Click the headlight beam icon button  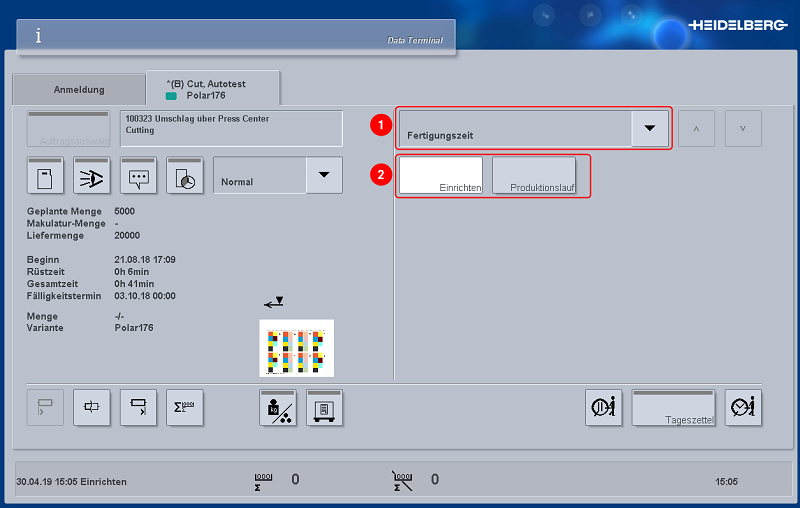click(x=92, y=175)
